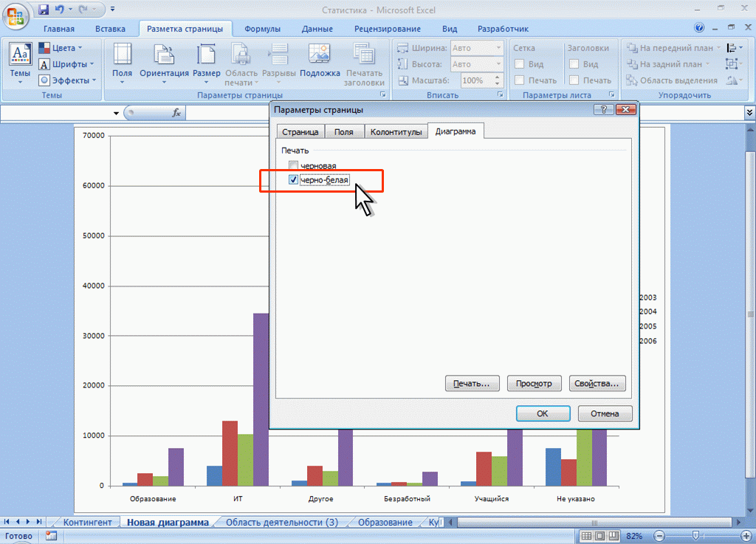This screenshot has width=756, height=544.
Task: Open the Высота height combo box
Action: point(476,64)
